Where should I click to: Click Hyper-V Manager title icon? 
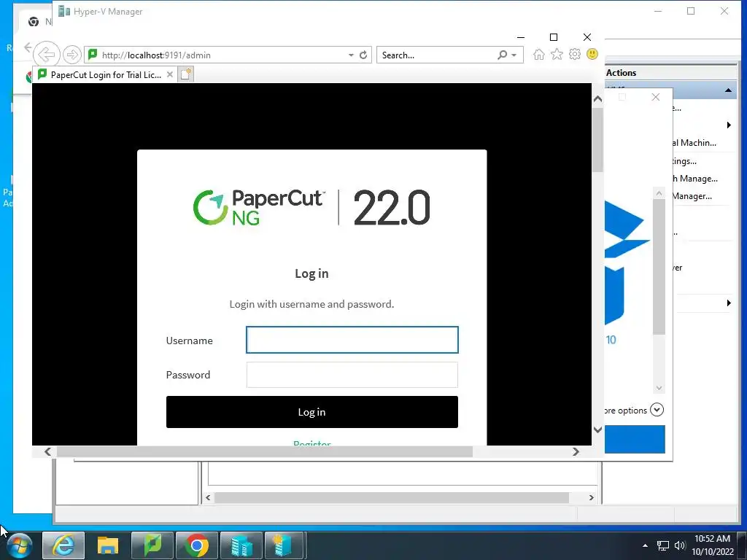point(64,11)
